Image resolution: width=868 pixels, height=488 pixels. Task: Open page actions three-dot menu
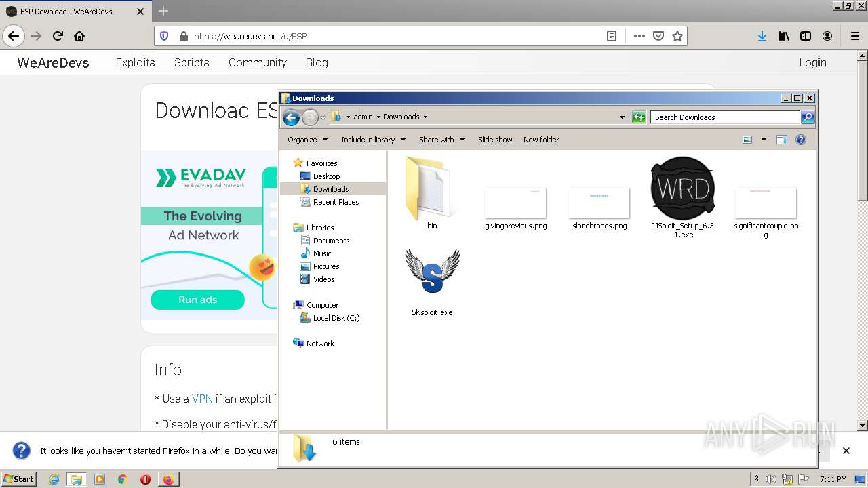639,36
